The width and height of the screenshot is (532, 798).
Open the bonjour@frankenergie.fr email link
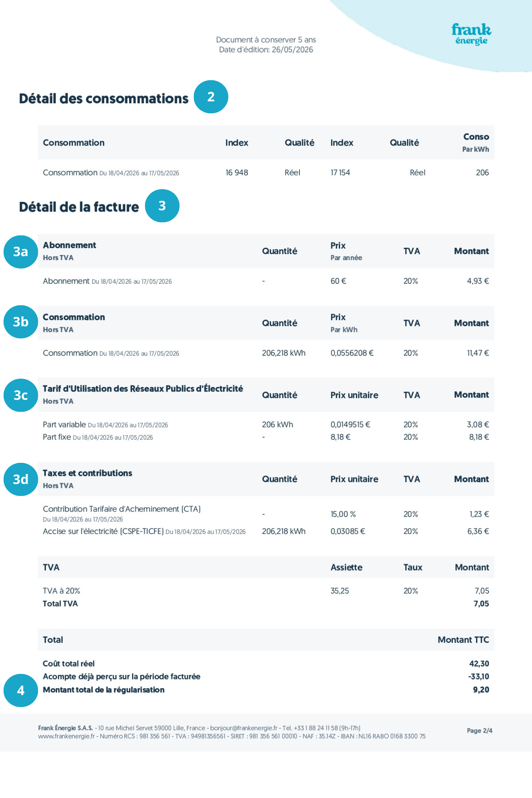(243, 728)
